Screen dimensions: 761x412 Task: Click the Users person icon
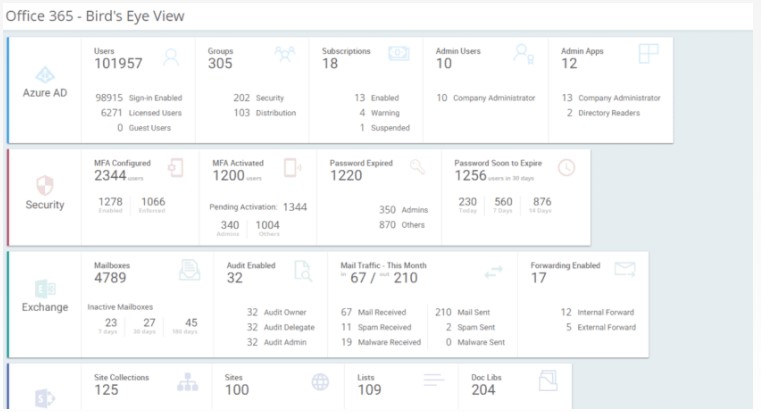pyautogui.click(x=171, y=57)
